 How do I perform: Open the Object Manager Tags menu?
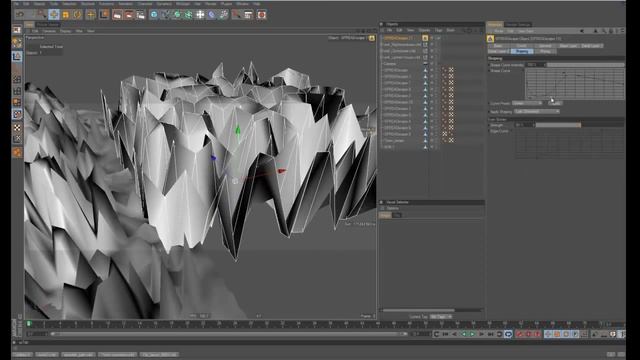438,30
